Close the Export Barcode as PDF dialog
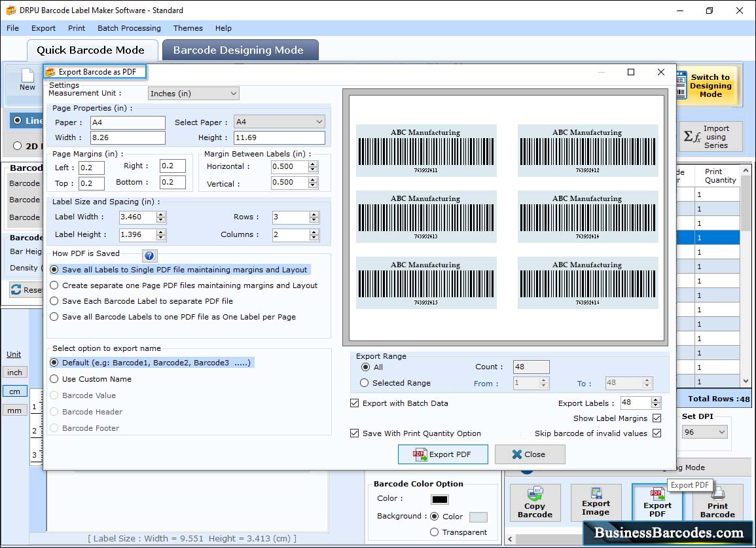 coord(661,72)
